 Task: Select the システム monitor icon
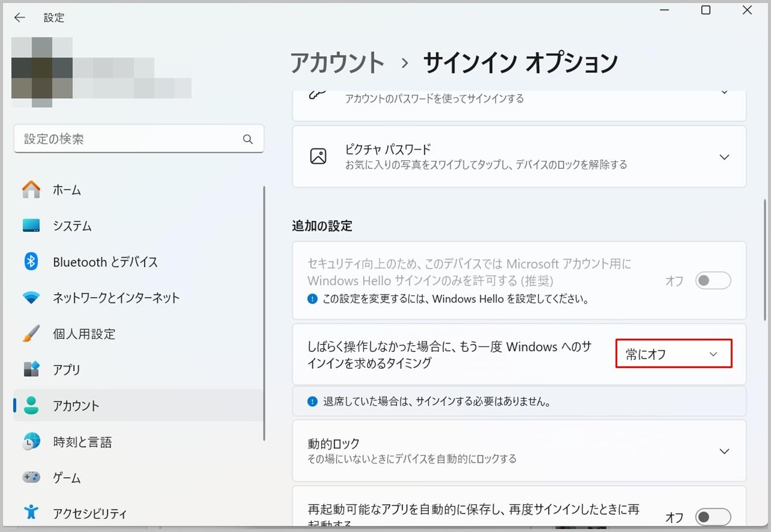31,226
